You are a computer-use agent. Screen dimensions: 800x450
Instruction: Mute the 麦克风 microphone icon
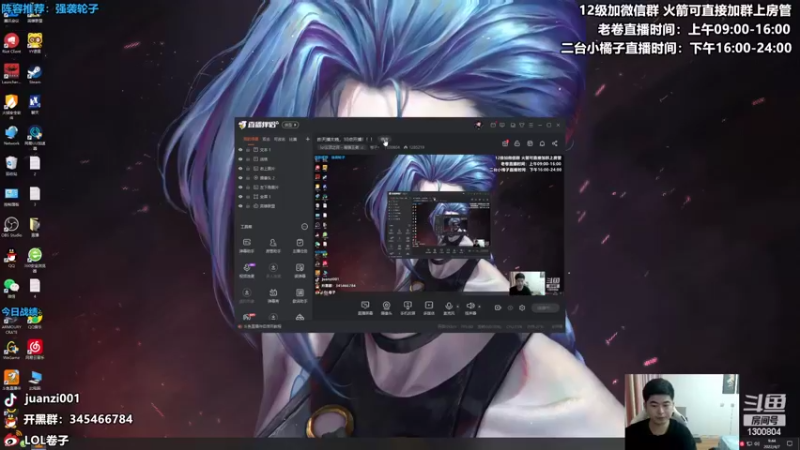pyautogui.click(x=448, y=308)
